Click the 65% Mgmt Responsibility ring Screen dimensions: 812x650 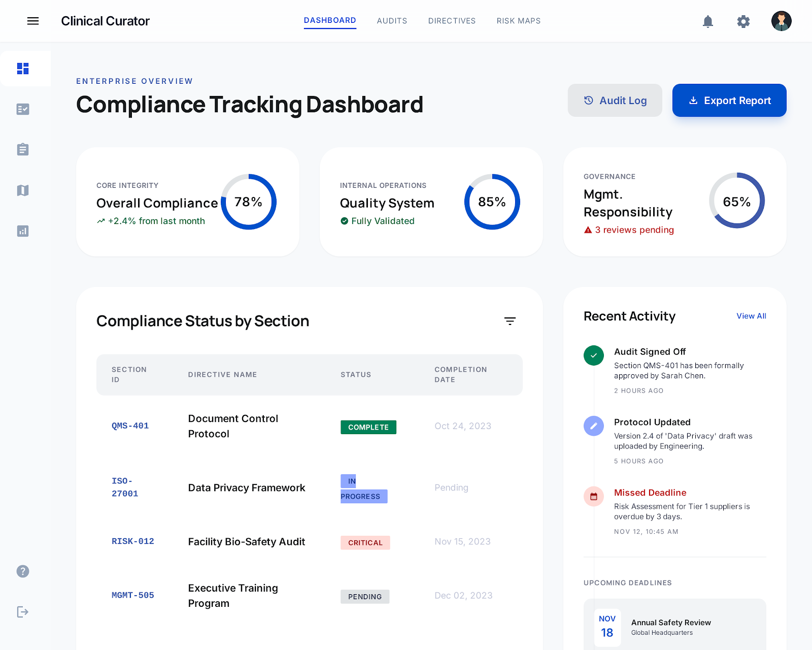coord(737,201)
